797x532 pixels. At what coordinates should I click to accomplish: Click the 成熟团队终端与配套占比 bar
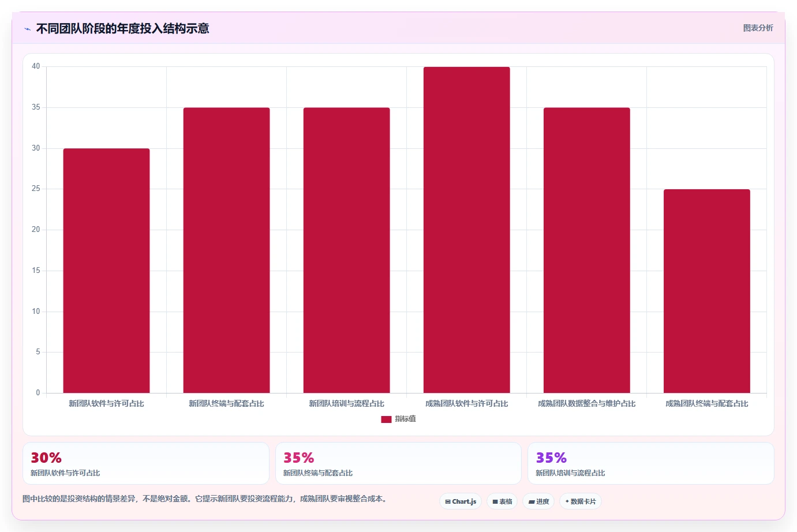pyautogui.click(x=706, y=291)
